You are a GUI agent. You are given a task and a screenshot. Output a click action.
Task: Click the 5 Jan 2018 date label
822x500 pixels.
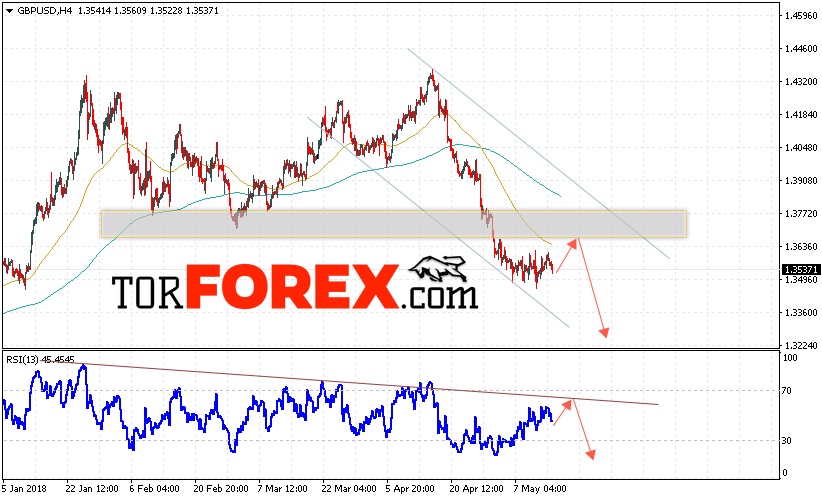pos(24,489)
